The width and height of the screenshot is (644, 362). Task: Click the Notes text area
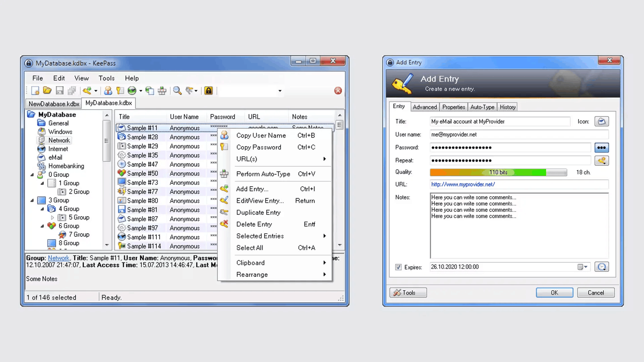pyautogui.click(x=519, y=225)
